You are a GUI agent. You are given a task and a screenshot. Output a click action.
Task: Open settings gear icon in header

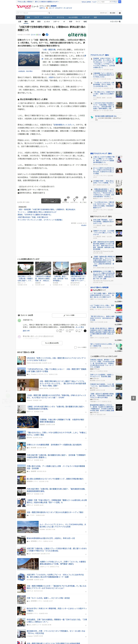pyautogui.click(x=120, y=13)
